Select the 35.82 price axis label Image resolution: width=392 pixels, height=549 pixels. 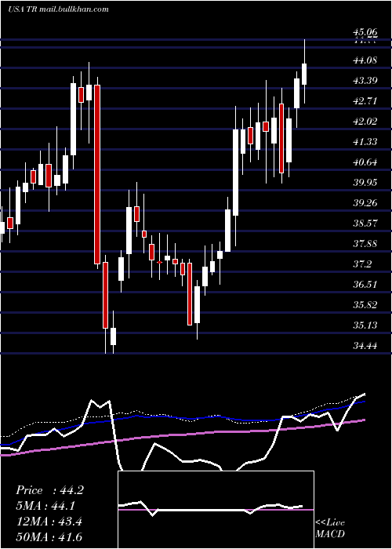point(365,304)
